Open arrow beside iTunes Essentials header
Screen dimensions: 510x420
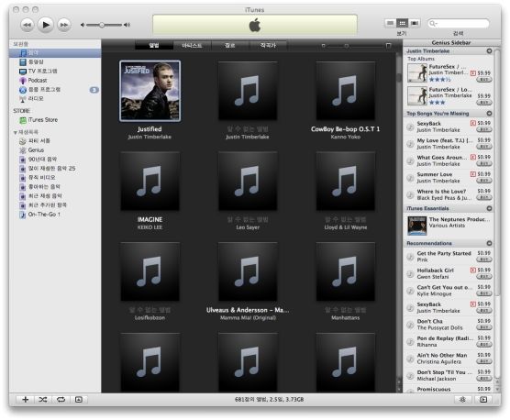[489, 208]
